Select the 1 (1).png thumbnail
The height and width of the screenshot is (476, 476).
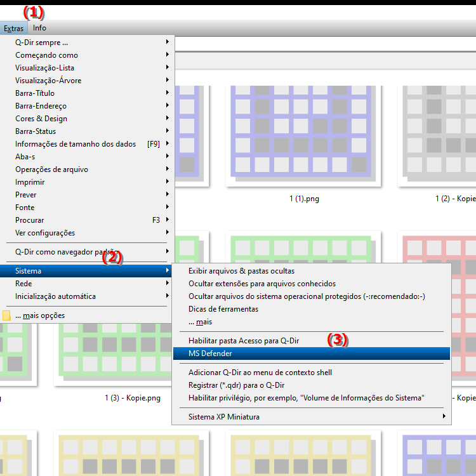click(303, 135)
